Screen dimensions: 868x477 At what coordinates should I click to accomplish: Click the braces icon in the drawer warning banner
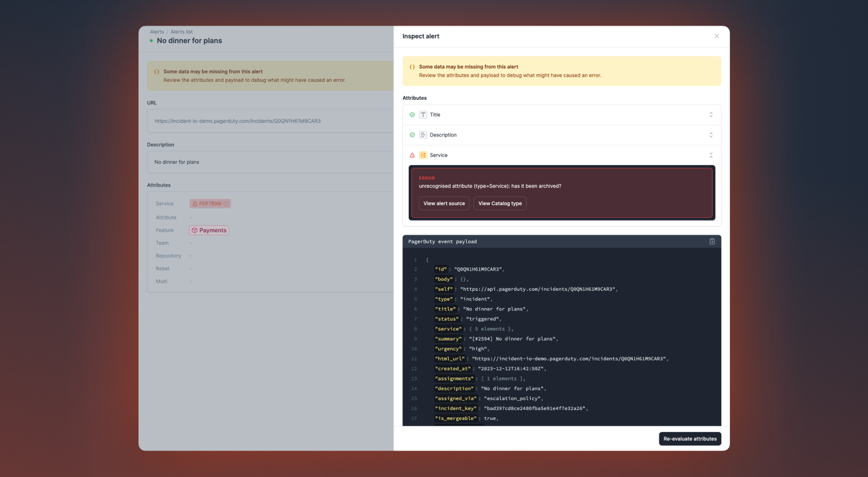coord(412,67)
